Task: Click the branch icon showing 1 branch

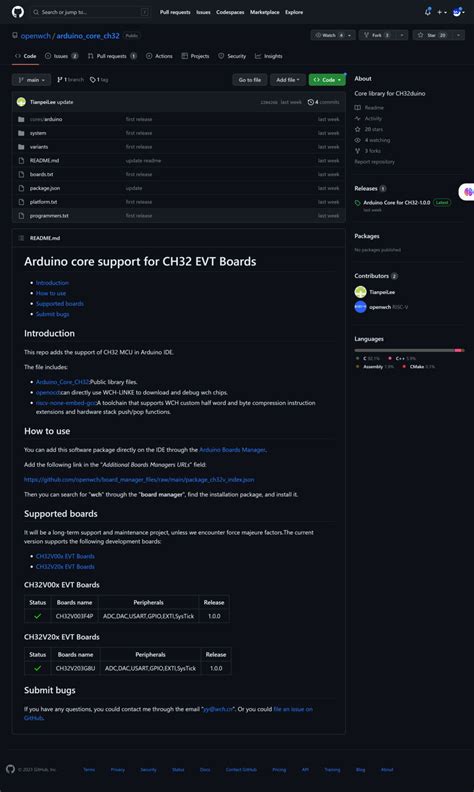Action: click(60, 80)
